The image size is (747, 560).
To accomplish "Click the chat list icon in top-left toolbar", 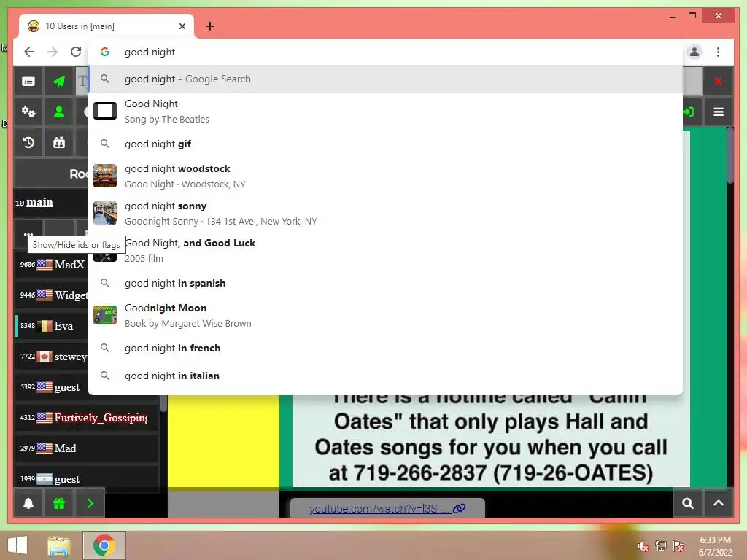I will pyautogui.click(x=28, y=82).
